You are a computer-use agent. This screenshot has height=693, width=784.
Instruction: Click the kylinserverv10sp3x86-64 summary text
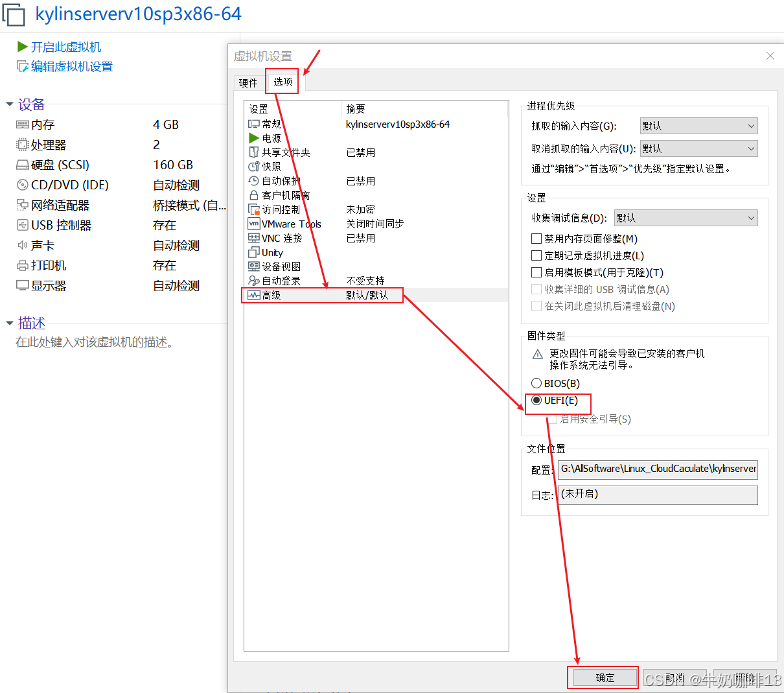coord(398,124)
